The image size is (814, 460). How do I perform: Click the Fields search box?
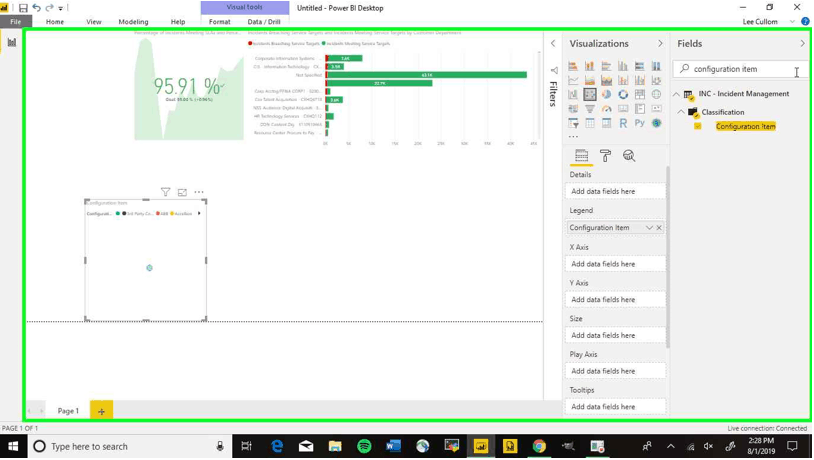(x=740, y=69)
